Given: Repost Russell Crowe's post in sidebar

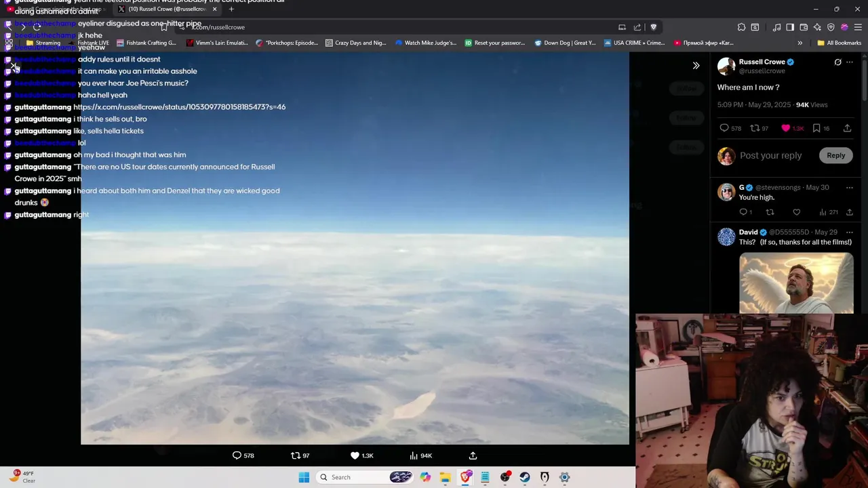Looking at the screenshot, I should [759, 128].
